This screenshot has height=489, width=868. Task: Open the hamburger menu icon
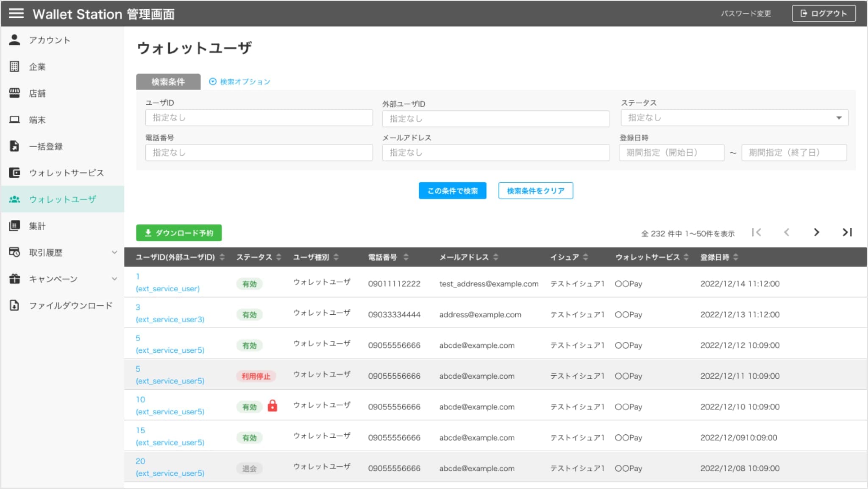(x=16, y=14)
